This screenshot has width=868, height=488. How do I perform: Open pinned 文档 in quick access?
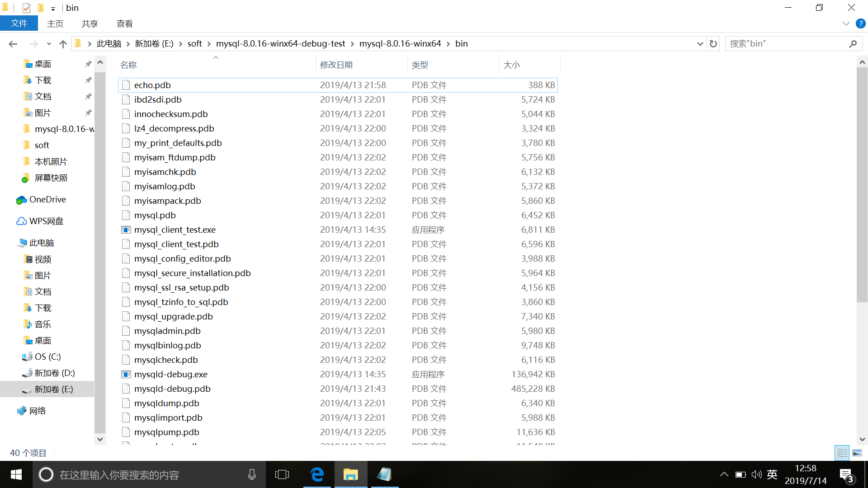[x=43, y=97]
